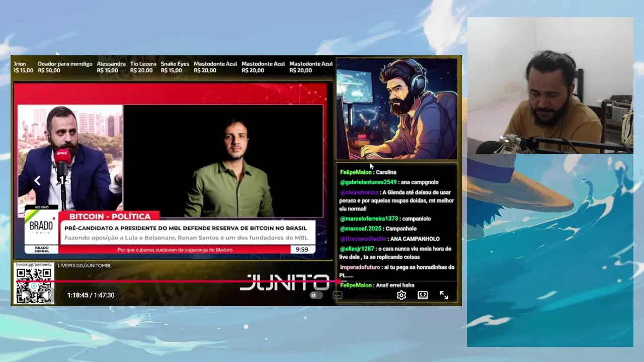Click the Tio Lezera R$ 20,00 donation
Screen dimensions: 644x362
(x=143, y=67)
